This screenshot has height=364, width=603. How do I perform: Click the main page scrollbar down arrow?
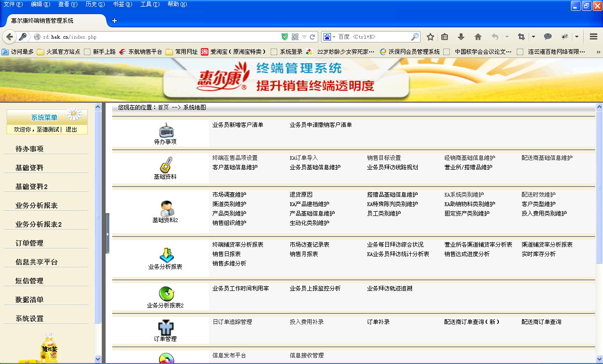(599, 359)
